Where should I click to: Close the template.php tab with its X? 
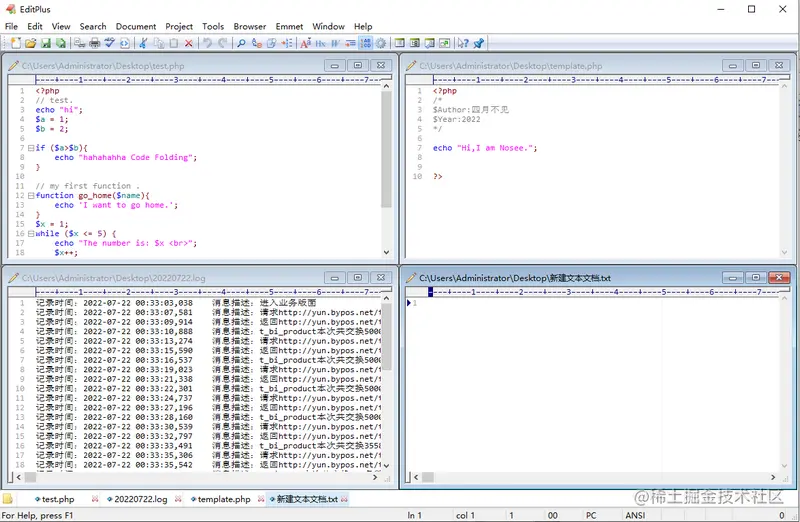(261, 499)
